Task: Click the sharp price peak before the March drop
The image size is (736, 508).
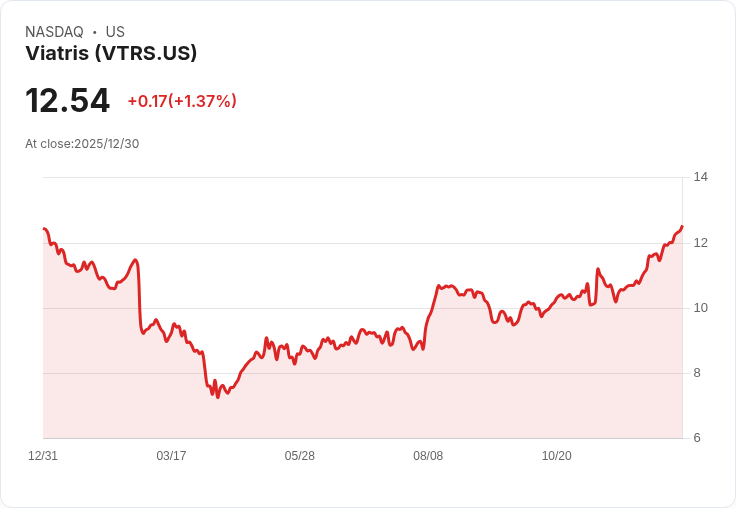Action: pyautogui.click(x=136, y=260)
